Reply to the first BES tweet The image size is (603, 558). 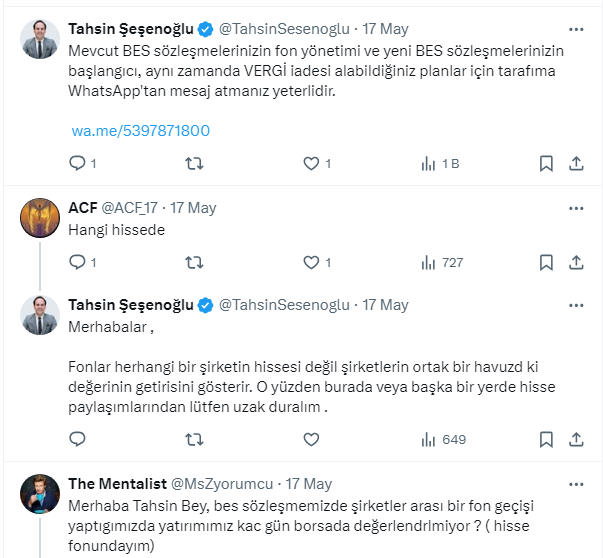(77, 163)
